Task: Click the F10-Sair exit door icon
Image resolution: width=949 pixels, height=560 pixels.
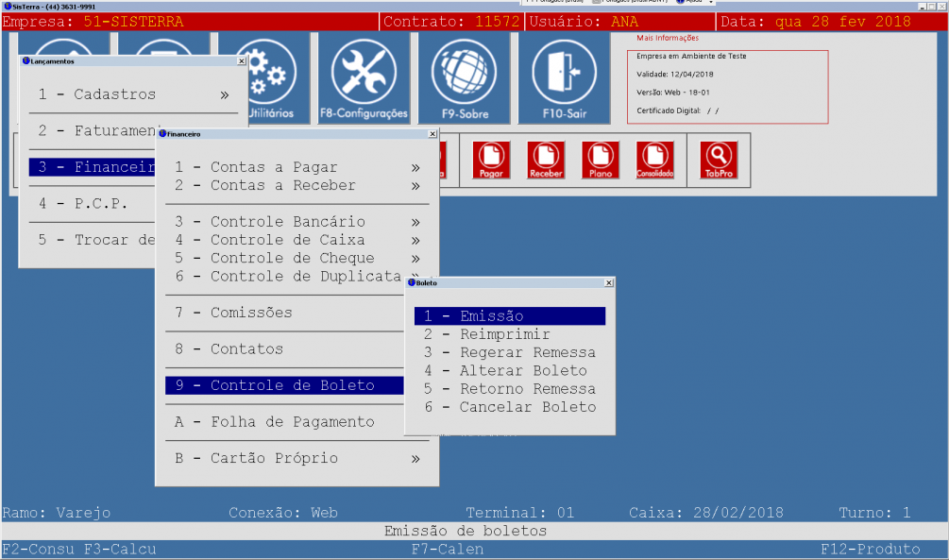Action: tap(564, 77)
